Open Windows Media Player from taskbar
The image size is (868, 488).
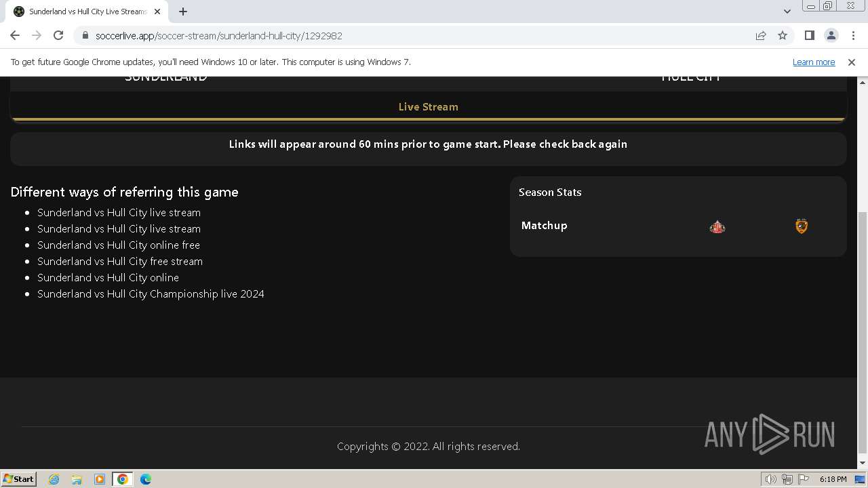[100, 479]
